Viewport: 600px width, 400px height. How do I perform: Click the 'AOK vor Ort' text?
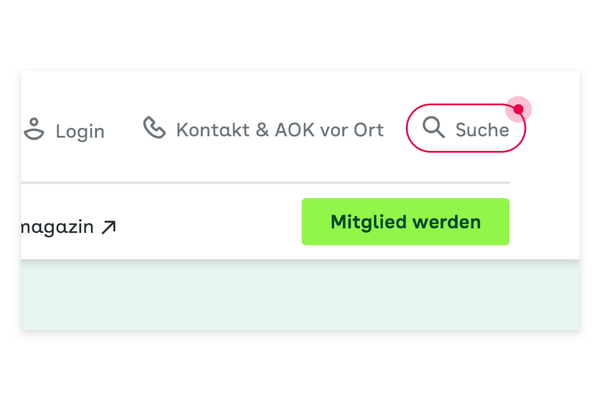329,129
